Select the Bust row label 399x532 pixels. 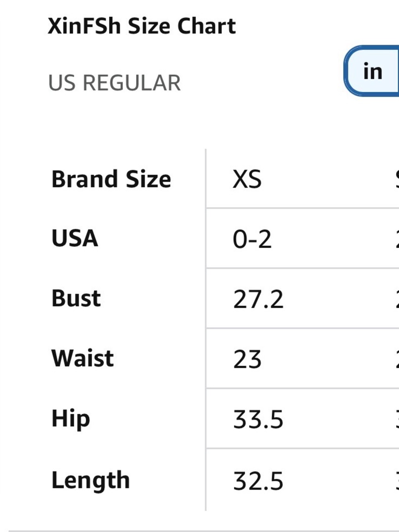click(76, 298)
